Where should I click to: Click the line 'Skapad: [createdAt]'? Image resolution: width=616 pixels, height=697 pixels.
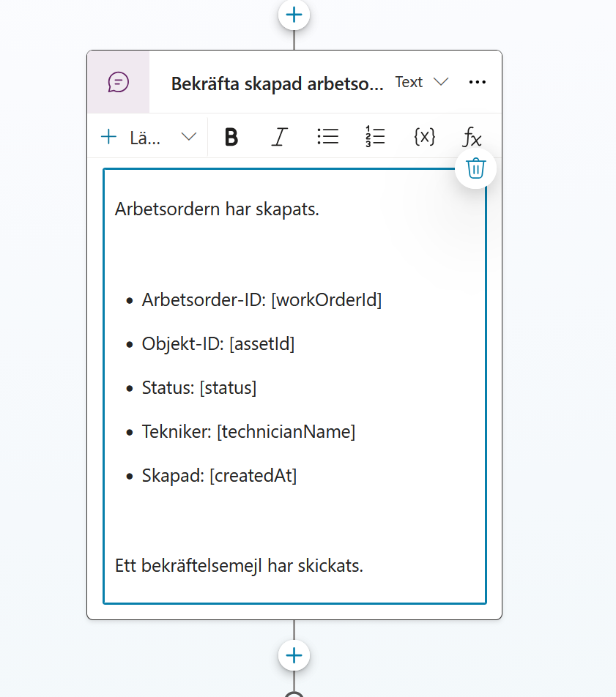(219, 476)
